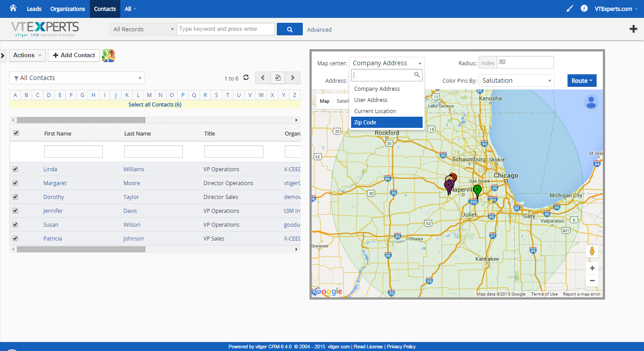Open the Route dropdown button
The width and height of the screenshot is (644, 351).
click(x=582, y=81)
